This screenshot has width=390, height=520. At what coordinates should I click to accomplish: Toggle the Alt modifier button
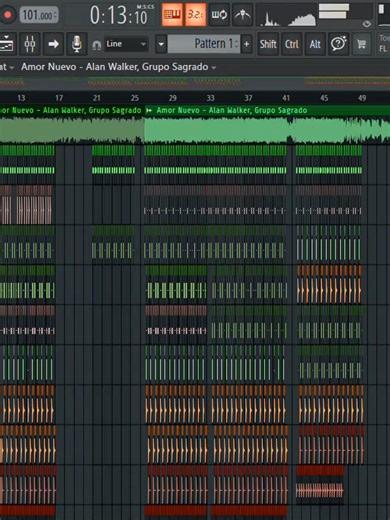pyautogui.click(x=315, y=44)
